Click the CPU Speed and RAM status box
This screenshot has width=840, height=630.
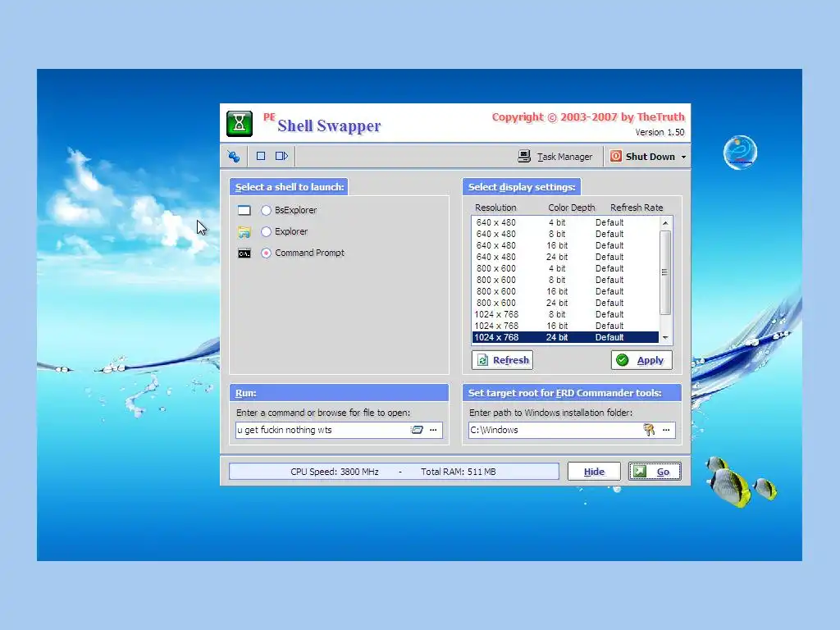(x=394, y=472)
